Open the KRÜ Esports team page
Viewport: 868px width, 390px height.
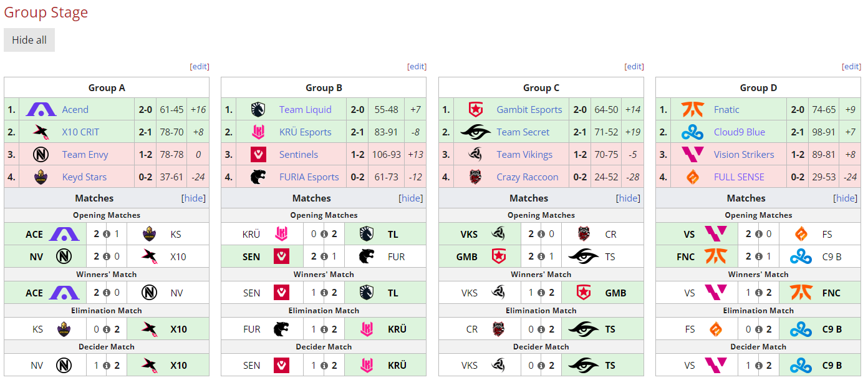coord(306,132)
